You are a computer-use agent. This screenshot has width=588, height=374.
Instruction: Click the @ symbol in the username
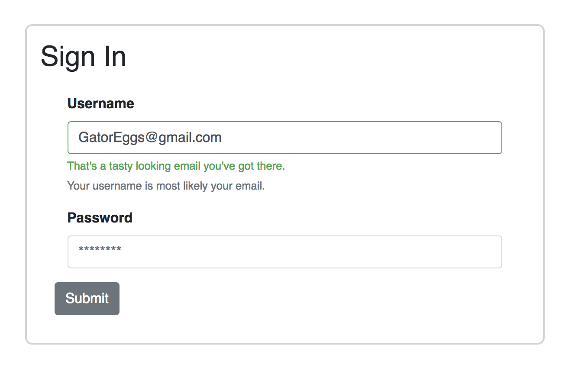151,138
